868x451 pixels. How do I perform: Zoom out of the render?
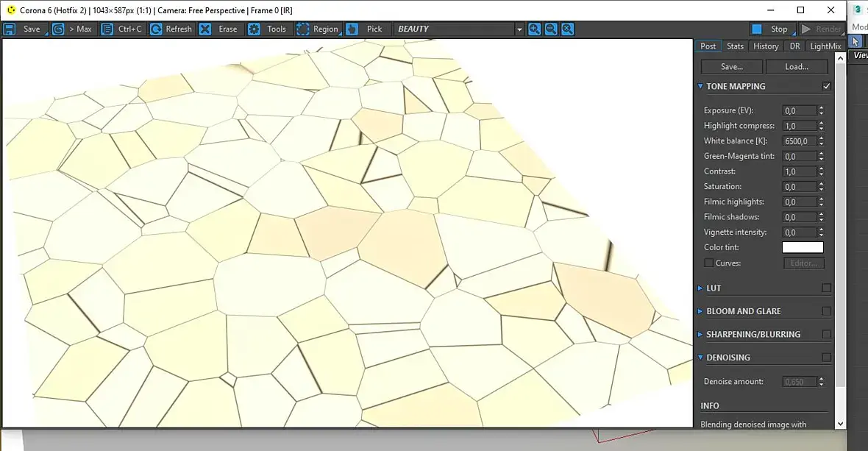(551, 29)
